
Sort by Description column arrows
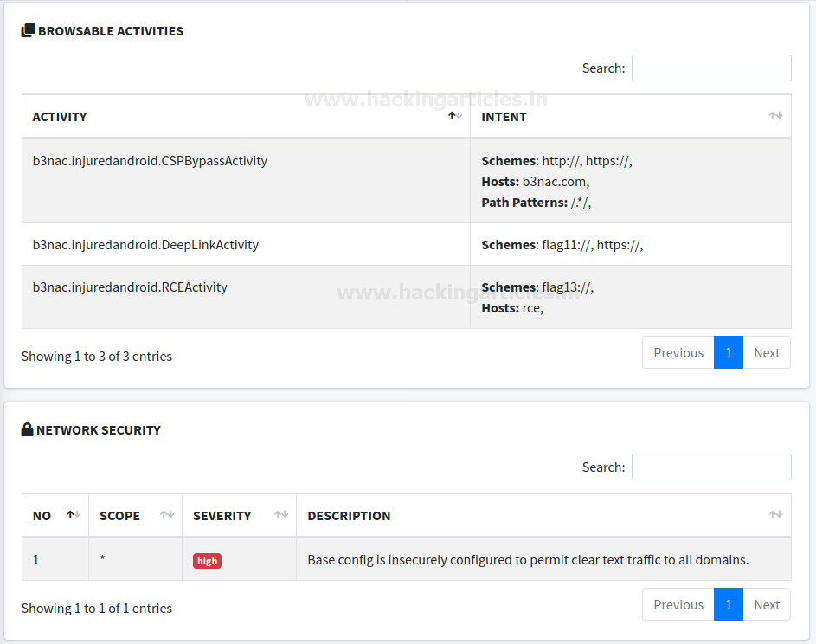(x=775, y=515)
